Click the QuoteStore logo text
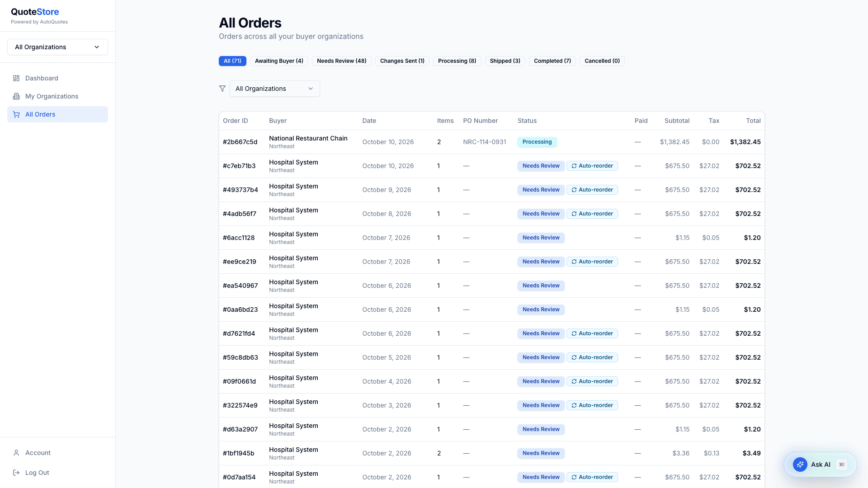868x488 pixels. pyautogui.click(x=35, y=12)
